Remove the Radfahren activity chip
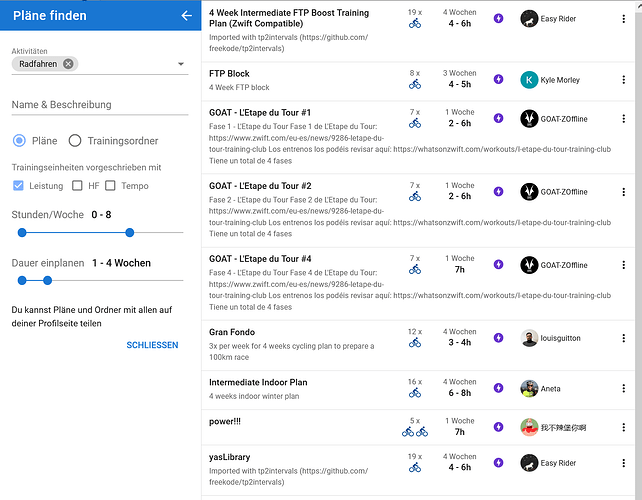This screenshot has width=642, height=500. coord(68,64)
